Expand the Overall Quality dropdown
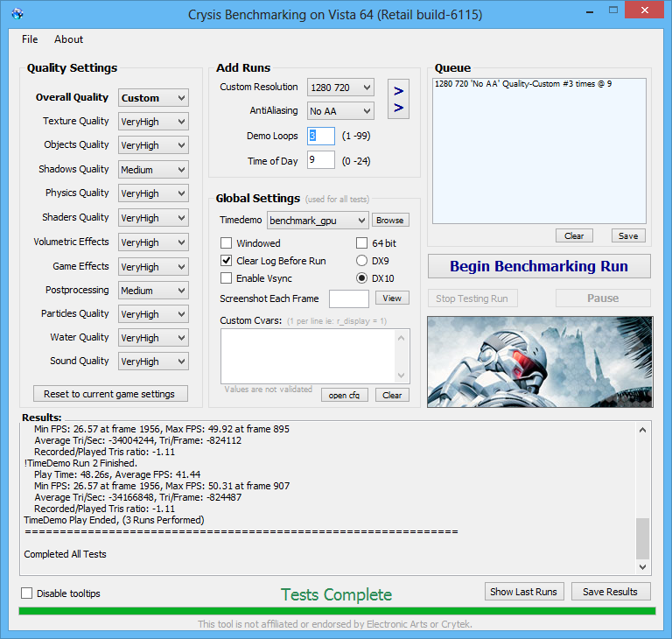This screenshot has width=672, height=639. coord(153,98)
